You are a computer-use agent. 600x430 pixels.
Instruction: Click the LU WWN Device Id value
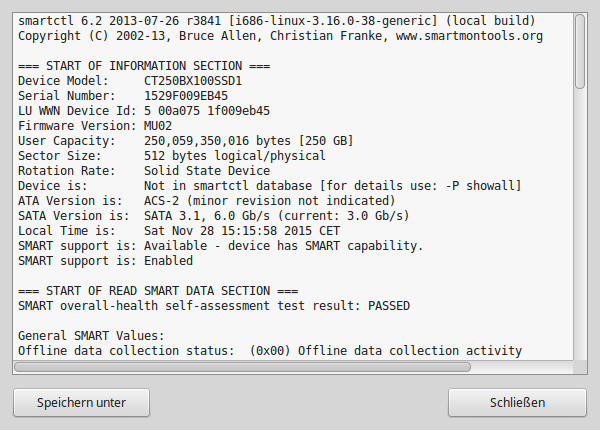tap(207, 111)
